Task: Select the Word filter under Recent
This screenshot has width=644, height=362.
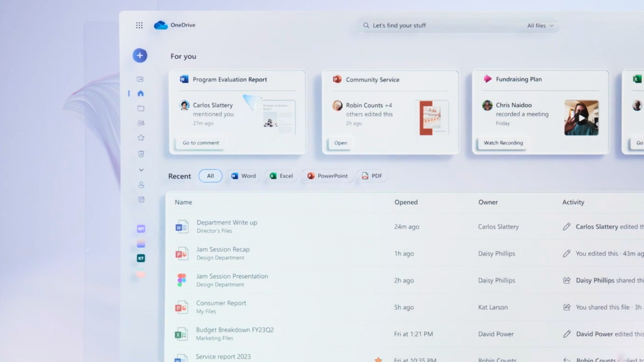Action: pyautogui.click(x=243, y=175)
